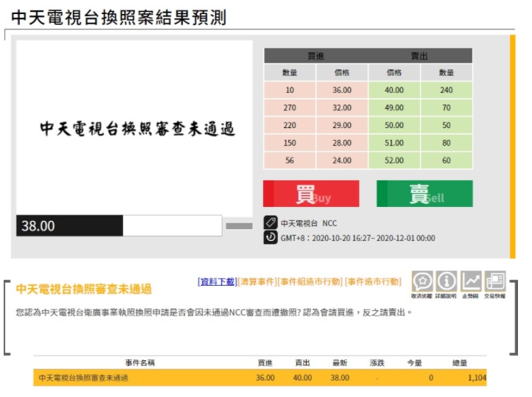Open the 清算事件 link
The height and width of the screenshot is (397, 532).
click(257, 282)
